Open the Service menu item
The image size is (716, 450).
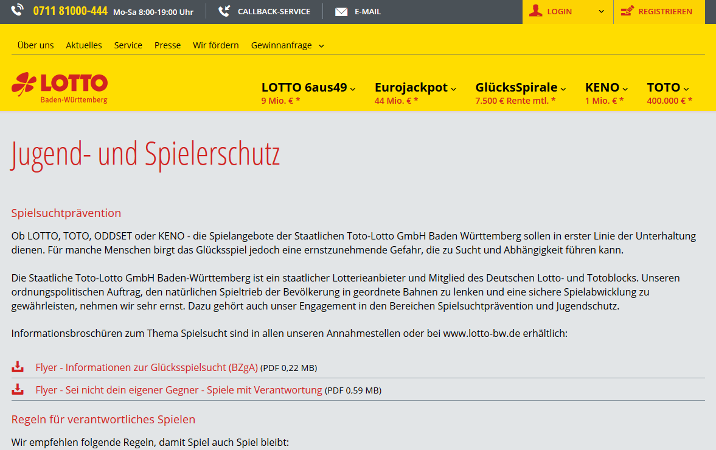click(x=128, y=45)
